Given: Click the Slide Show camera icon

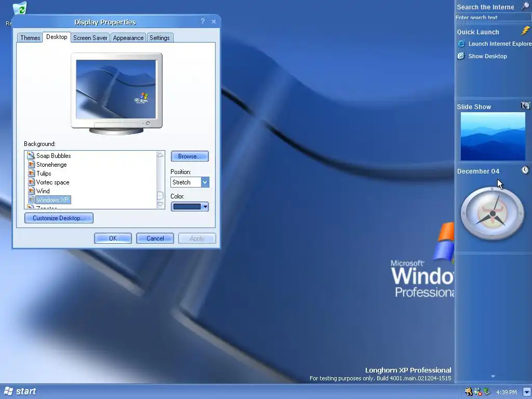Looking at the screenshot, I should (525, 105).
